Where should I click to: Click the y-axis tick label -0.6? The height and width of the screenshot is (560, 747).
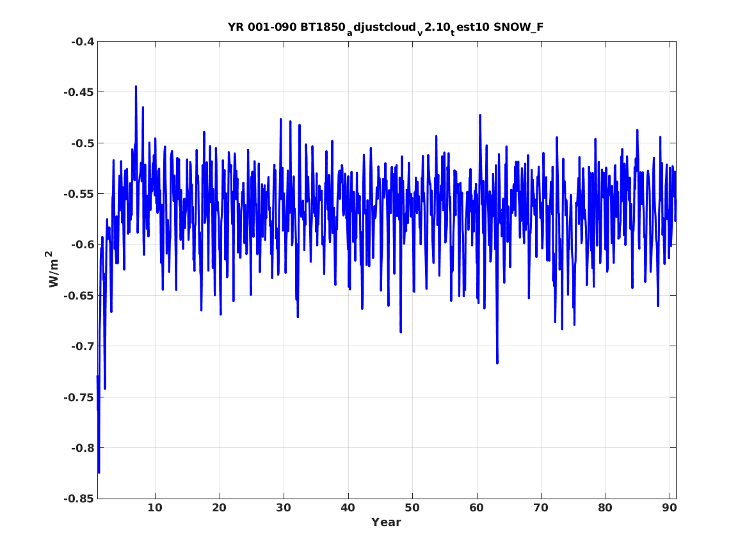pyautogui.click(x=82, y=244)
